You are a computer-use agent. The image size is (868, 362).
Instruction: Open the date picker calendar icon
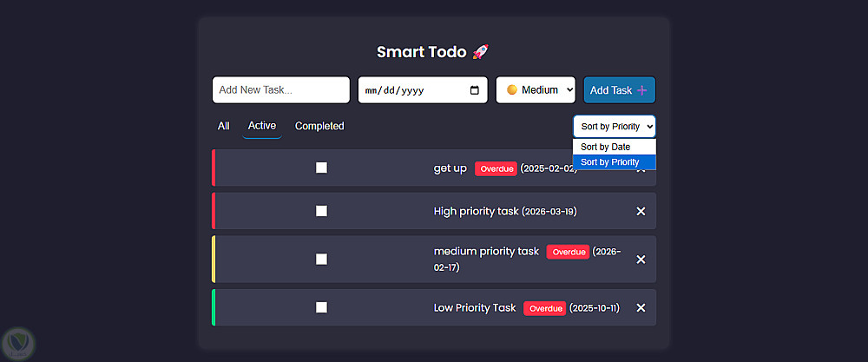[x=474, y=90]
